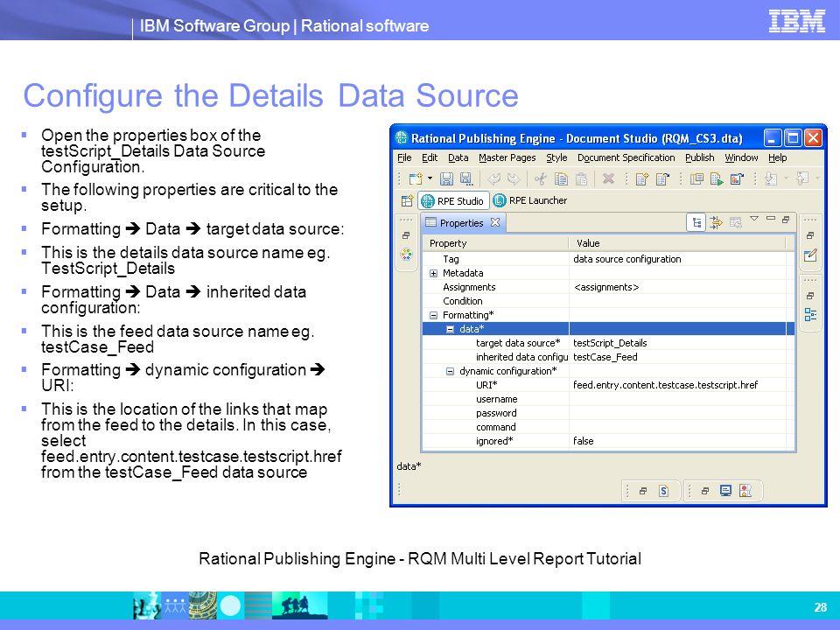
Task: Click the S document icon in bottom bar
Action: coord(663,491)
